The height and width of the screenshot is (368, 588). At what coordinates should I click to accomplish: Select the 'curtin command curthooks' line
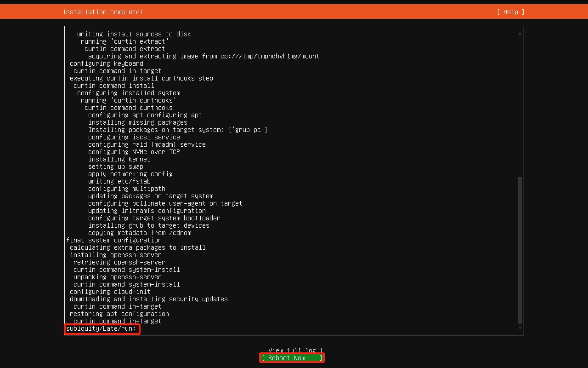point(129,108)
